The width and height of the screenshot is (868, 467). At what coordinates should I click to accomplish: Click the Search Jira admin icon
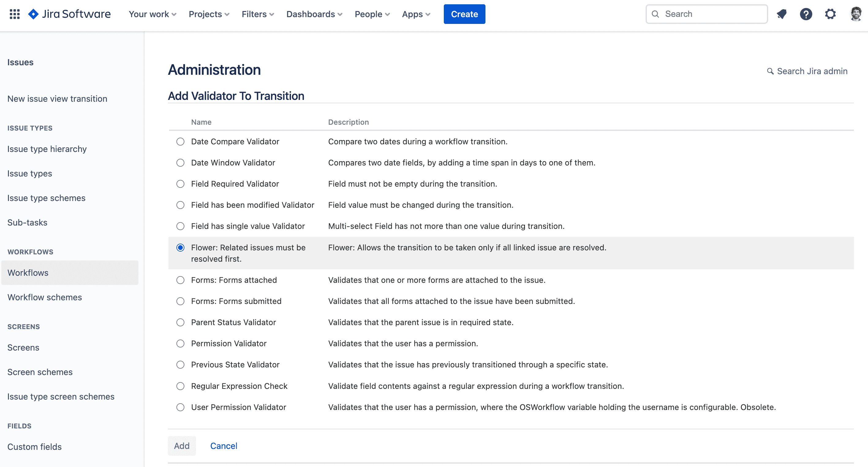[x=770, y=71]
